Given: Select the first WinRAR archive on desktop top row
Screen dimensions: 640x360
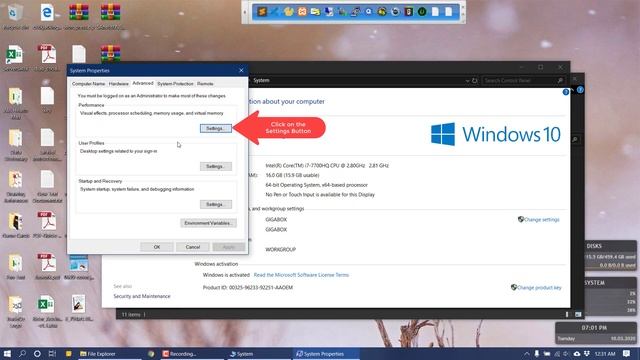Looking at the screenshot, I should point(79,17).
